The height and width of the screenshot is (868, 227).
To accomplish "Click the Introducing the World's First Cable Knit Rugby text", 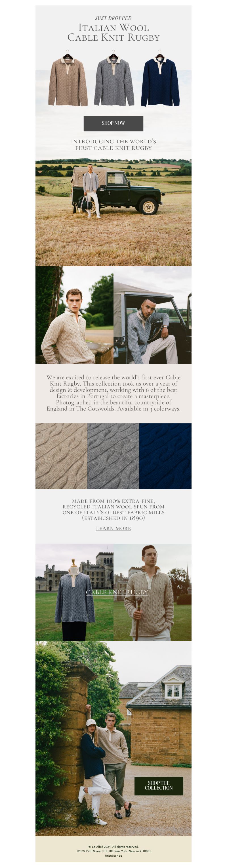I will pyautogui.click(x=113, y=144).
